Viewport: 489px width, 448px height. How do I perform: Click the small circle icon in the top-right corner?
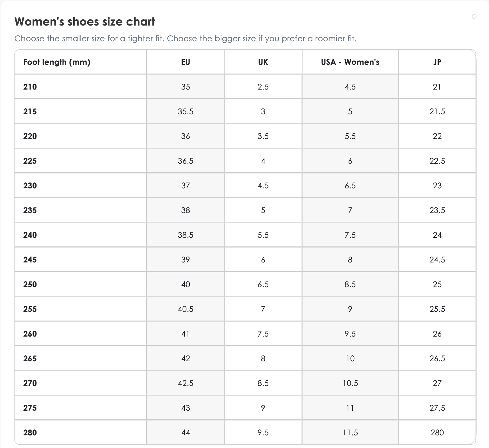pos(474,17)
